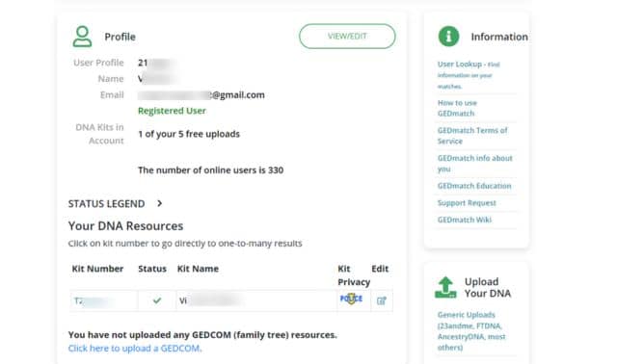
Task: Click the STATUS LEGEND label
Action: (x=106, y=203)
